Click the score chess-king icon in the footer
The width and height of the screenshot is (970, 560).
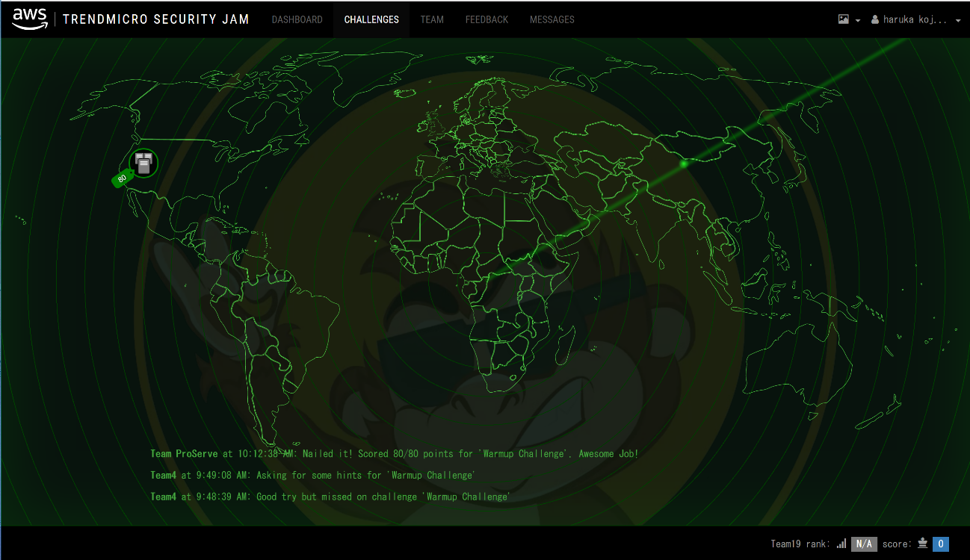tap(922, 544)
